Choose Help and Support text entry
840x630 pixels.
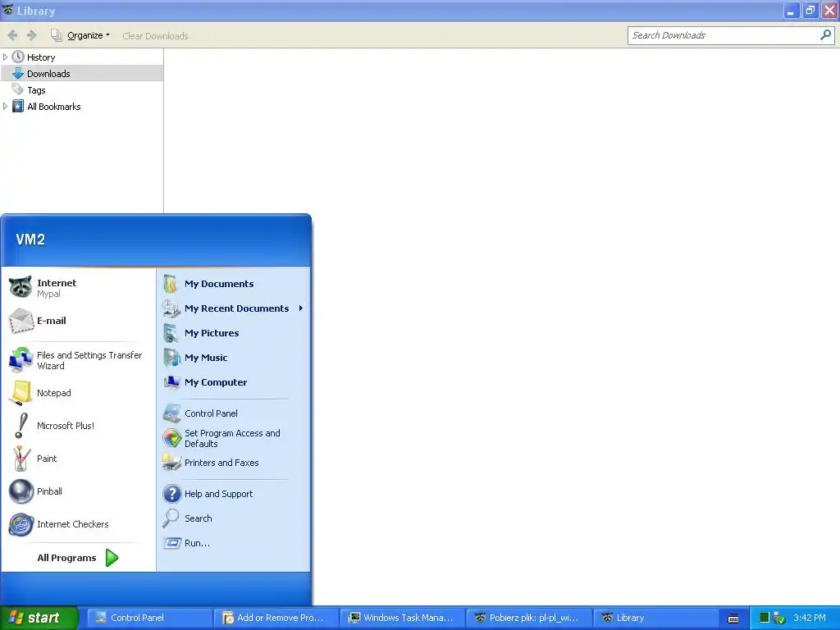coord(218,494)
